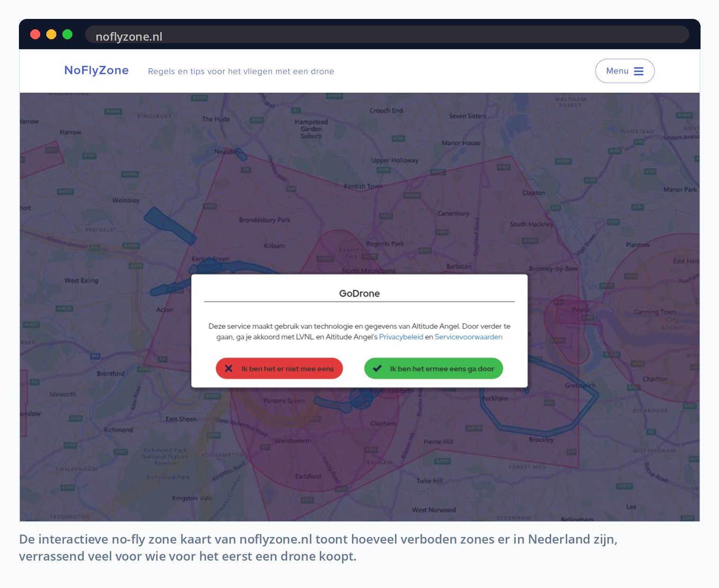The width and height of the screenshot is (719, 588).
Task: Click the Manor Park label on the map
Action: (680, 190)
